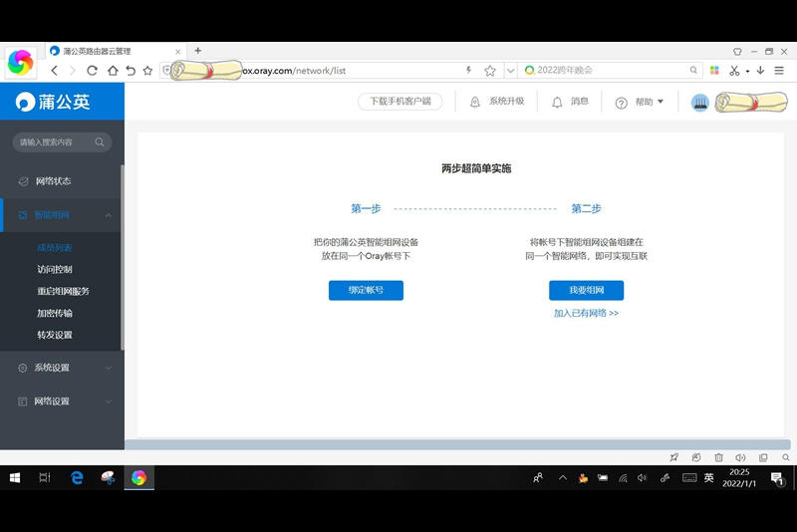Open a new browser tab with plus
This screenshot has width=797, height=532.
pos(198,51)
